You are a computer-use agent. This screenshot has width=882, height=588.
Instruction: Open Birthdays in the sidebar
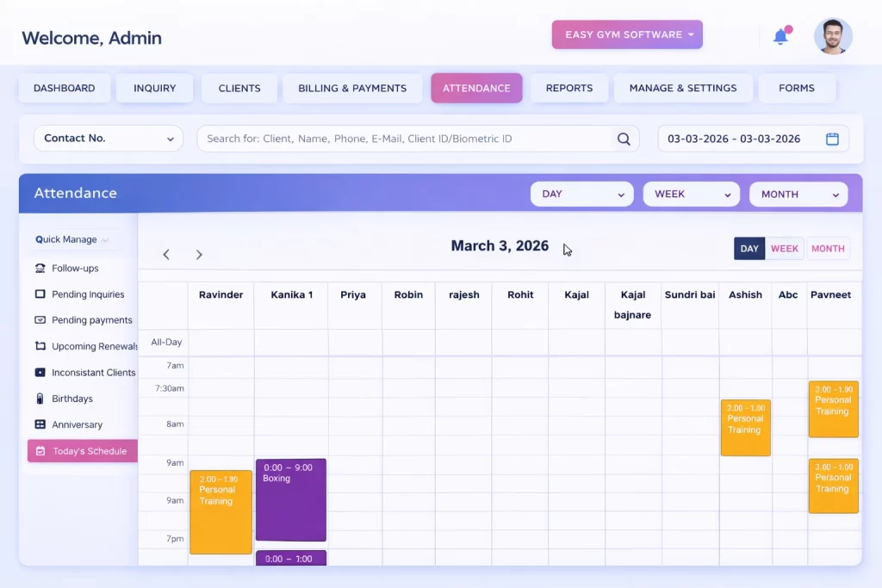click(x=72, y=399)
